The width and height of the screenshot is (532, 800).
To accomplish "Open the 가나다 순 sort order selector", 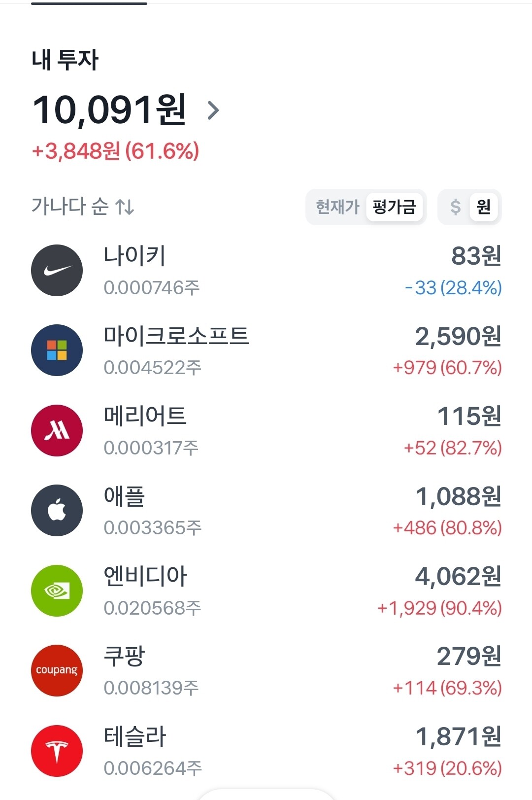I will [x=83, y=207].
